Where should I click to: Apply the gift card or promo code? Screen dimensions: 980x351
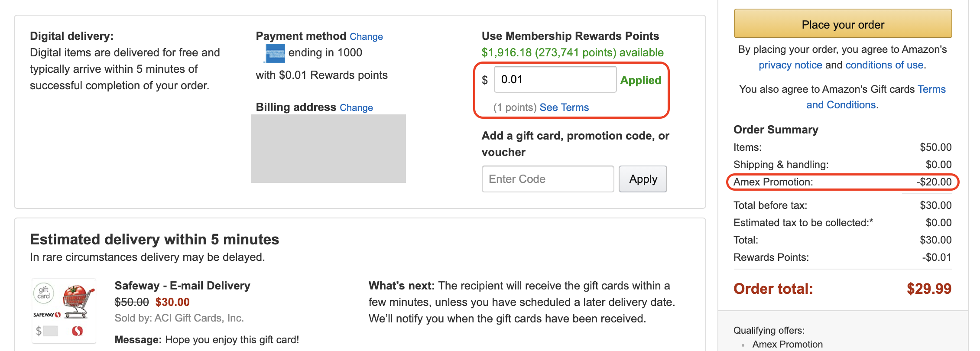(x=643, y=179)
